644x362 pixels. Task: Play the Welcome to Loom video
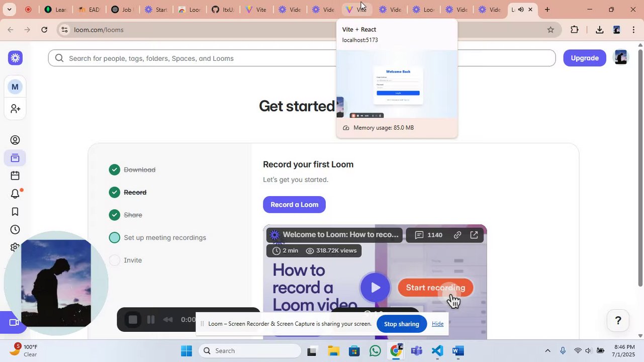point(375,288)
